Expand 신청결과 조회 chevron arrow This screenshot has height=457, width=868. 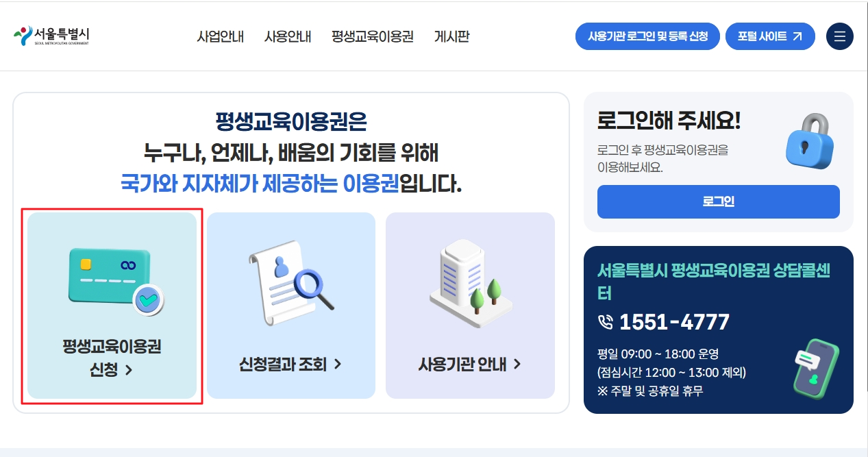coord(337,365)
